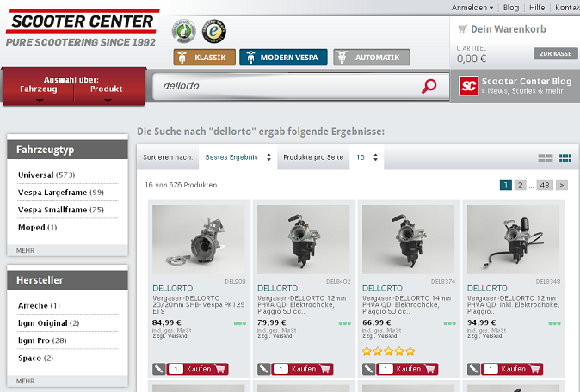This screenshot has height=392, width=580.
Task: Switch to grid view layout icon
Action: point(565,158)
